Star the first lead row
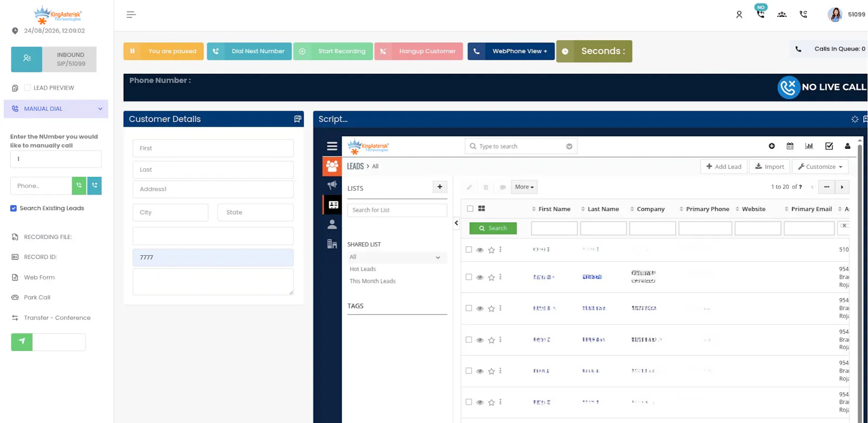The image size is (868, 423). click(x=492, y=250)
